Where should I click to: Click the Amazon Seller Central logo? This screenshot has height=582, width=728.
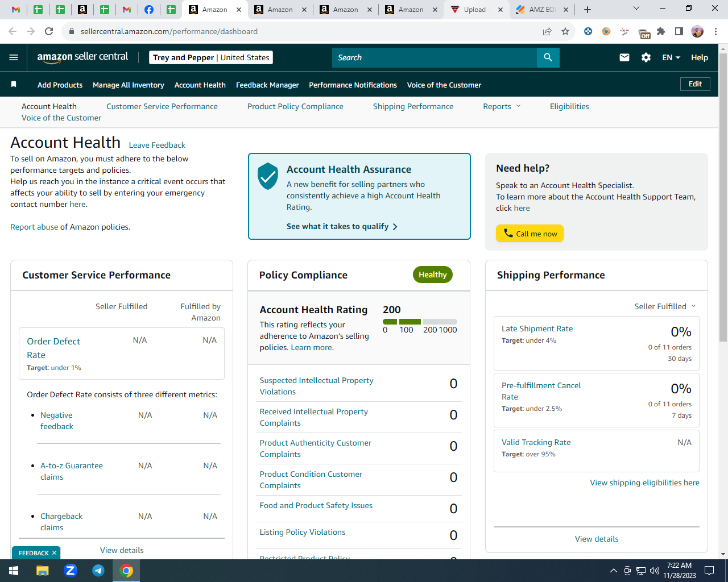(x=82, y=57)
